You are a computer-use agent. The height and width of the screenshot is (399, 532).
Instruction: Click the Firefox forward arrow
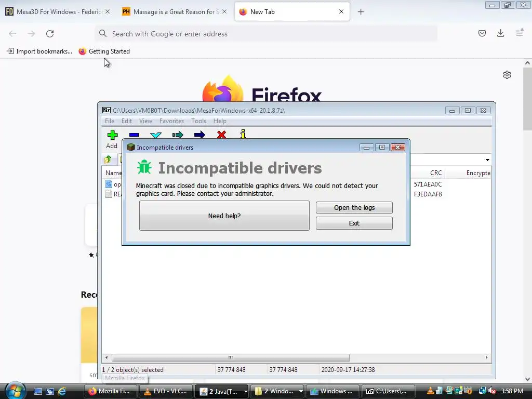tap(31, 34)
